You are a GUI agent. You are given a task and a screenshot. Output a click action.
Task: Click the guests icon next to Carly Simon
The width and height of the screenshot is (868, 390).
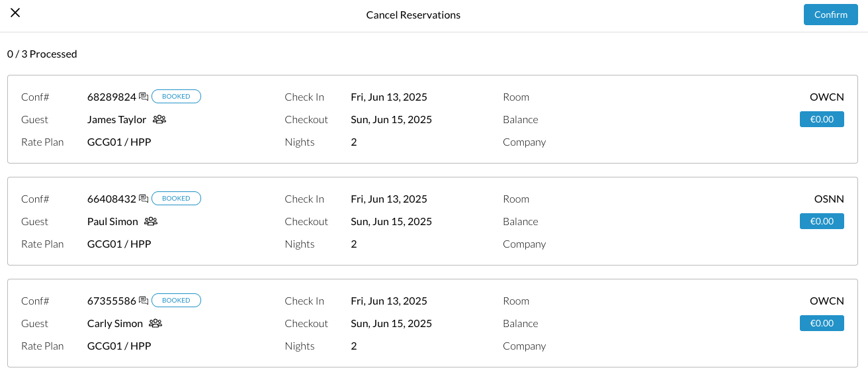(155, 323)
